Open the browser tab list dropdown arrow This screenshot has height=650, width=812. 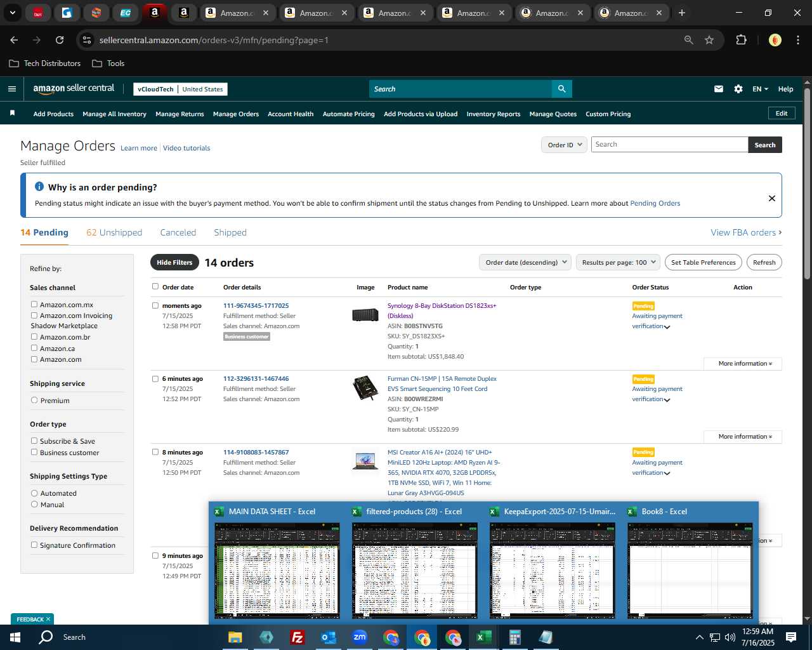pos(12,13)
